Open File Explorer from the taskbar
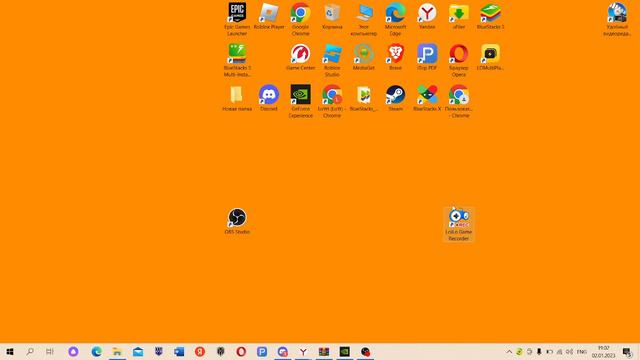Image resolution: width=640 pixels, height=360 pixels. [117, 351]
